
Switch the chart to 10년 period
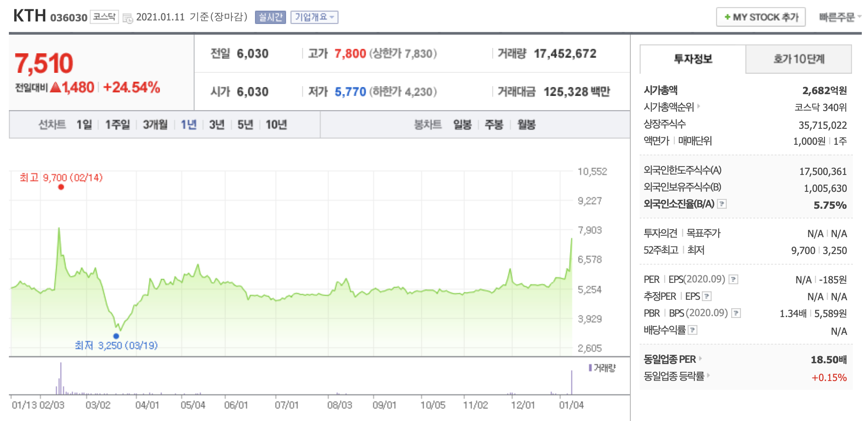(x=276, y=125)
